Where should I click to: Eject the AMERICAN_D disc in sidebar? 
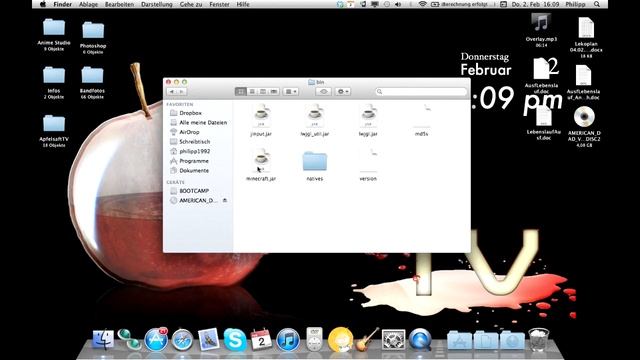(x=224, y=200)
